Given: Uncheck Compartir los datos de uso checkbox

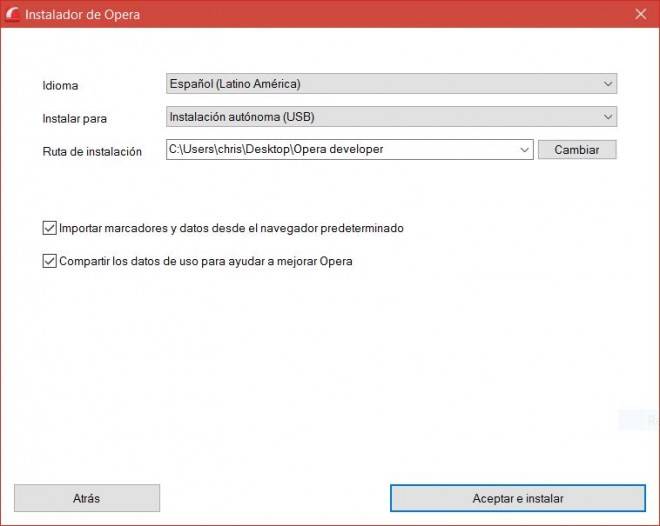Looking at the screenshot, I should 50,261.
